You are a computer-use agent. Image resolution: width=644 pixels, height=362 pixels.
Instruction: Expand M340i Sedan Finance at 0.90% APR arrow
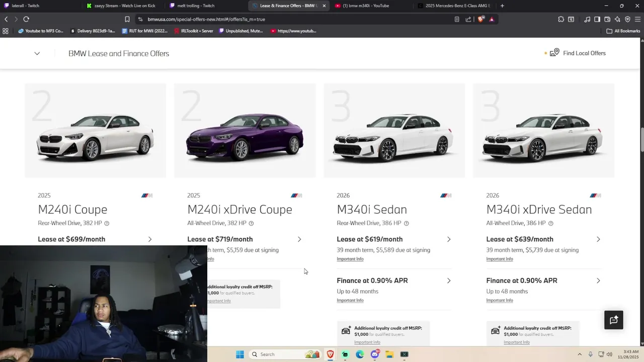[x=448, y=281]
